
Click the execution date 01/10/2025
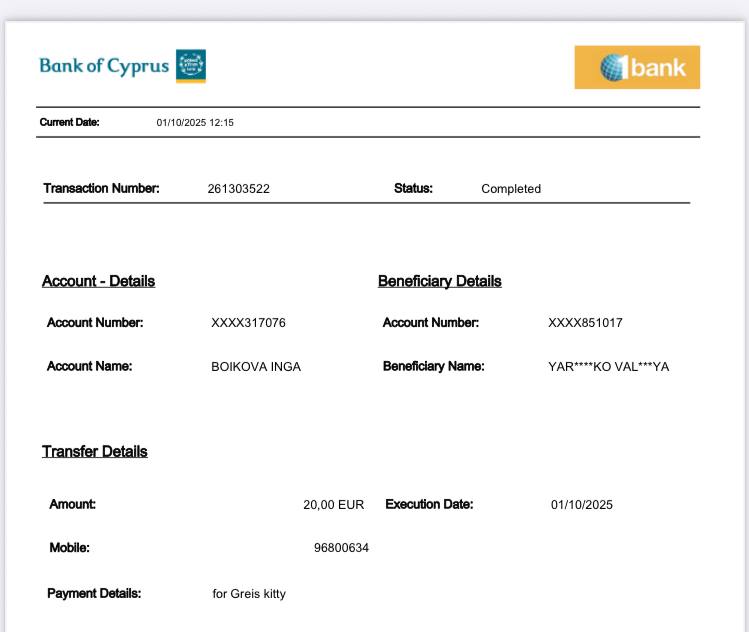pos(581,505)
